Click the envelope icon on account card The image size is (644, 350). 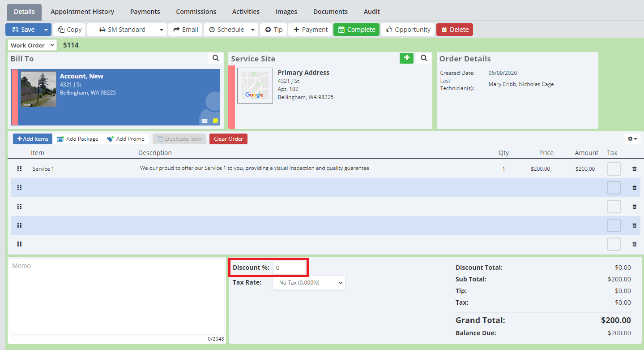pos(205,121)
